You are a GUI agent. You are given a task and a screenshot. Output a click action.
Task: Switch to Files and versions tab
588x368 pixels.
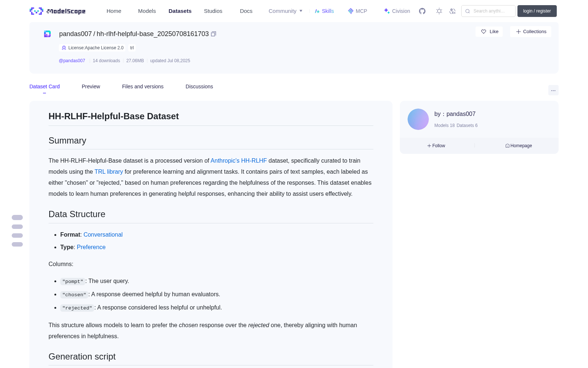coord(143,86)
